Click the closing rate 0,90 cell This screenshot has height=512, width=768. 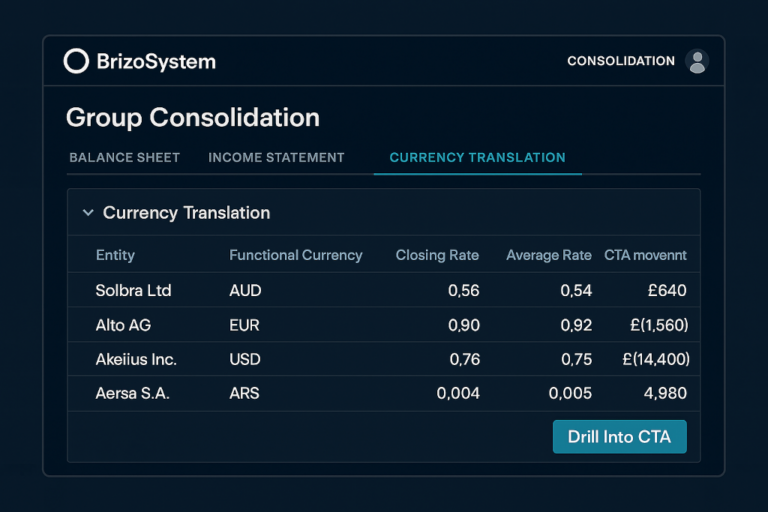click(x=464, y=325)
